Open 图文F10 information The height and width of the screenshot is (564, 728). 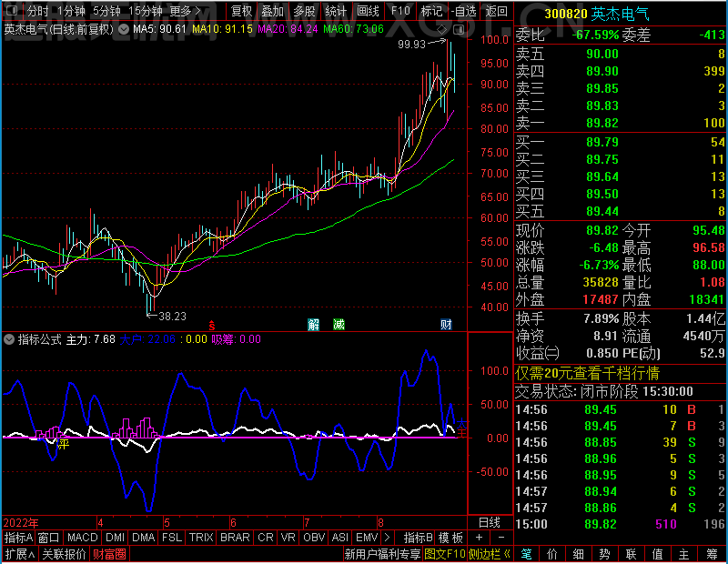pyautogui.click(x=445, y=554)
